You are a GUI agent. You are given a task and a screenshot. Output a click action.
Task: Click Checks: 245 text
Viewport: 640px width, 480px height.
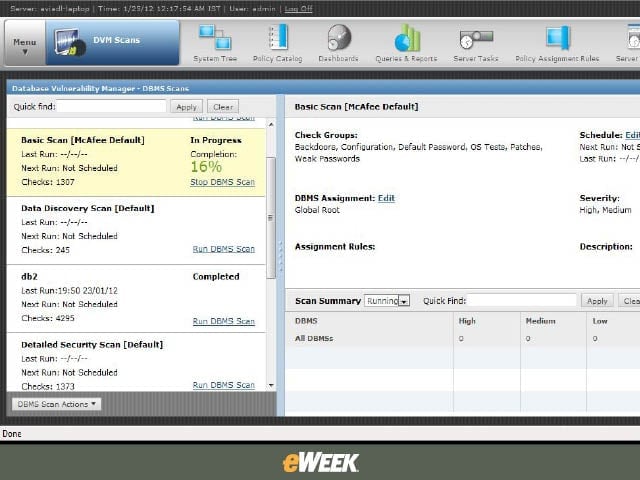tap(45, 250)
